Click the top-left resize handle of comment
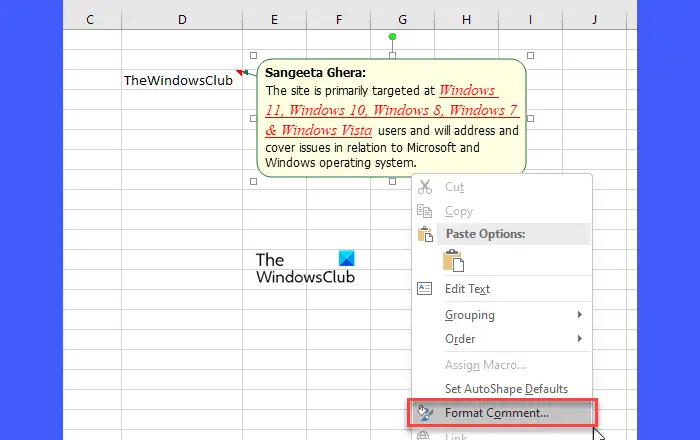 (254, 55)
